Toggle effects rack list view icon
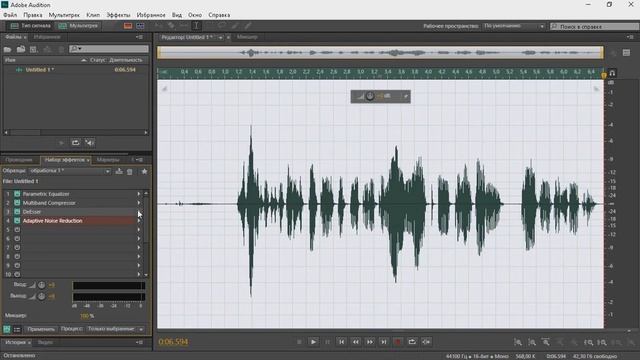 pos(17,329)
